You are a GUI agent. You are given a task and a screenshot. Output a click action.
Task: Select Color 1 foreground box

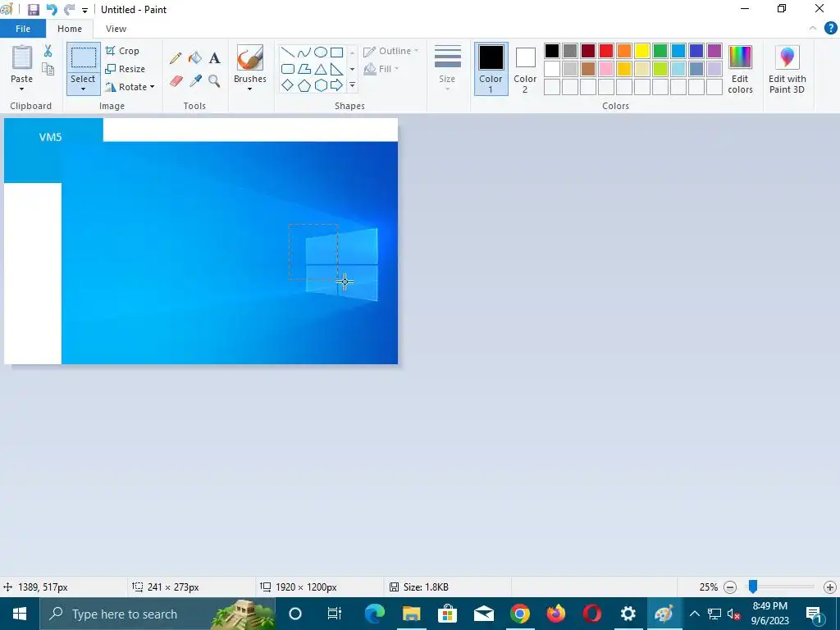(x=491, y=69)
